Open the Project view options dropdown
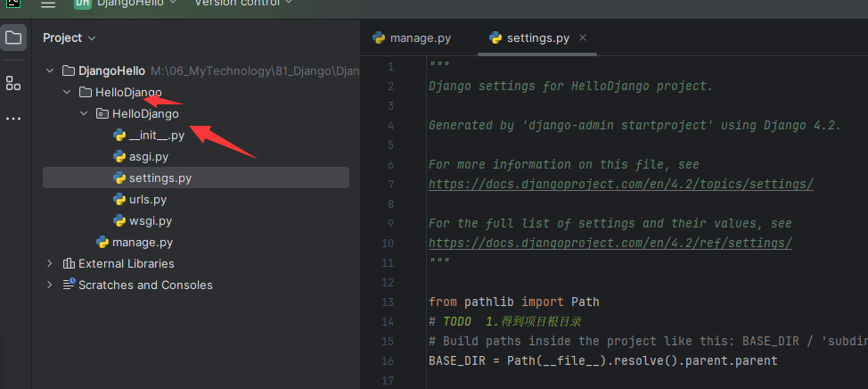 click(70, 37)
